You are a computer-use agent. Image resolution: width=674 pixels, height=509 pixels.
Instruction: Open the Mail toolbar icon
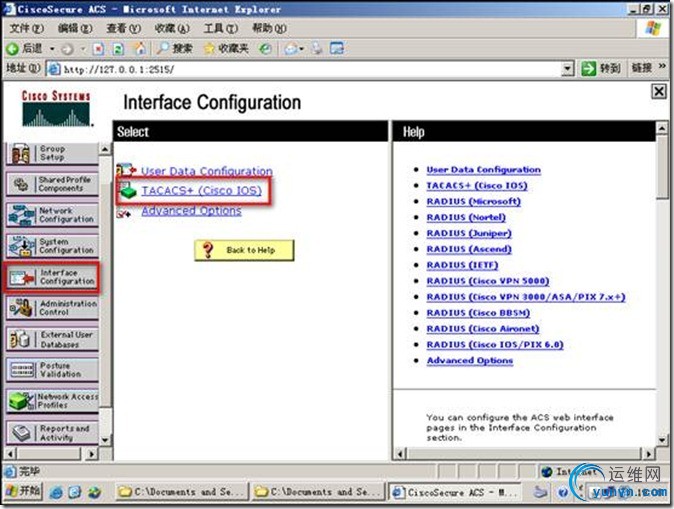pos(291,49)
